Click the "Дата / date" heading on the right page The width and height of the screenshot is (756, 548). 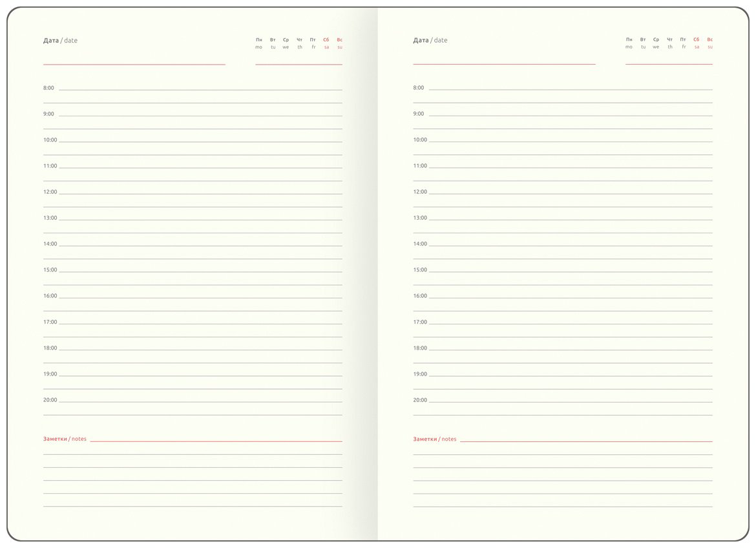430,41
